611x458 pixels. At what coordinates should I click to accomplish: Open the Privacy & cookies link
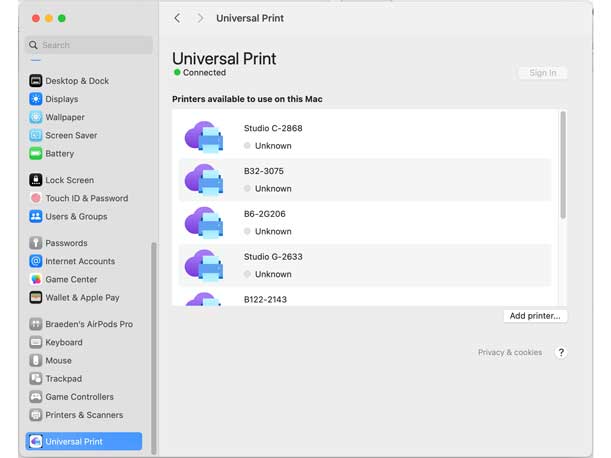[510, 353]
